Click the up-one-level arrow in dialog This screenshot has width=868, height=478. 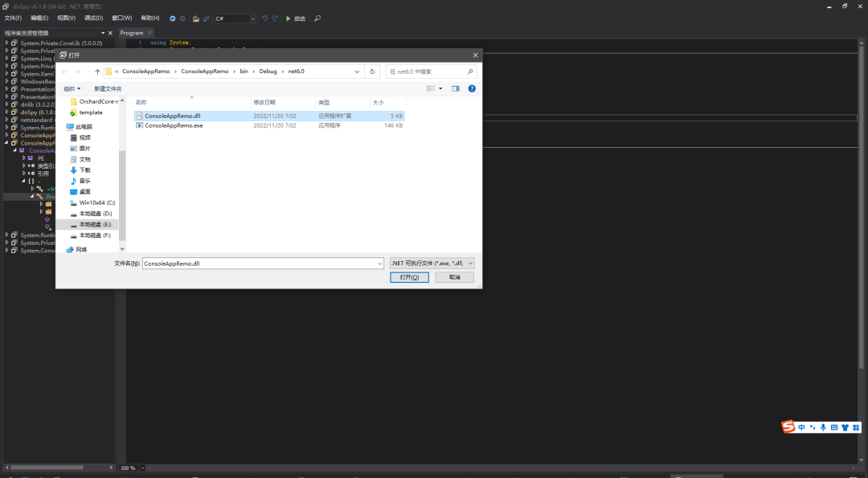[x=97, y=71]
